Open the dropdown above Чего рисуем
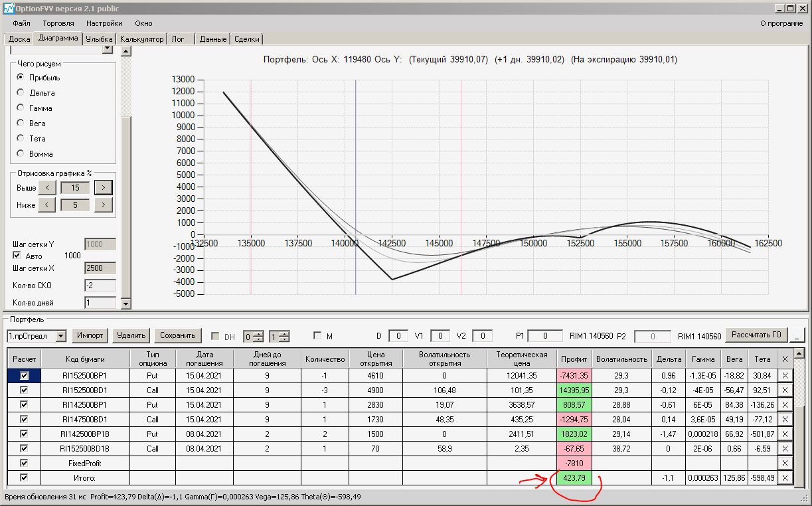812x506 pixels. click(107, 49)
